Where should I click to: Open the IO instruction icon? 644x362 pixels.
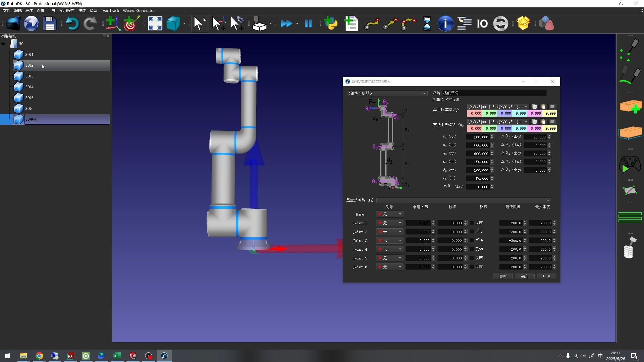[482, 24]
